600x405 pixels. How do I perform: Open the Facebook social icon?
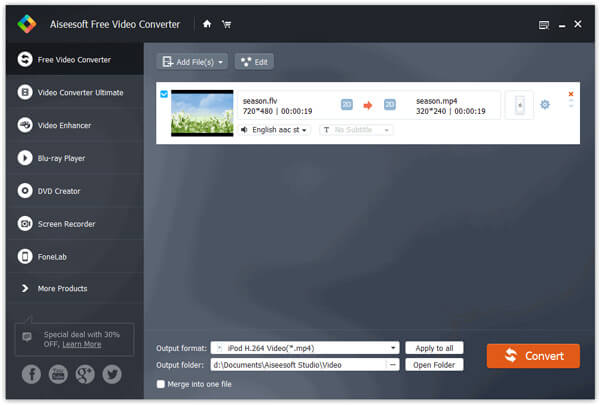tap(31, 374)
